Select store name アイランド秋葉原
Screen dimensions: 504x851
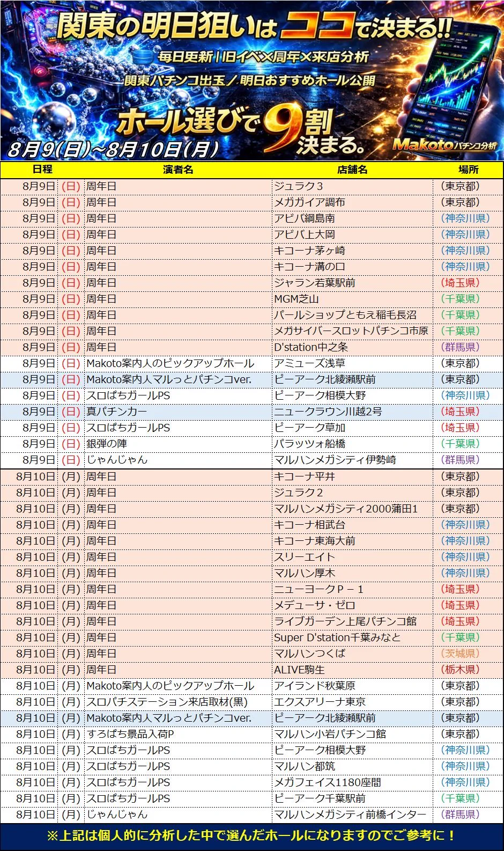(315, 686)
